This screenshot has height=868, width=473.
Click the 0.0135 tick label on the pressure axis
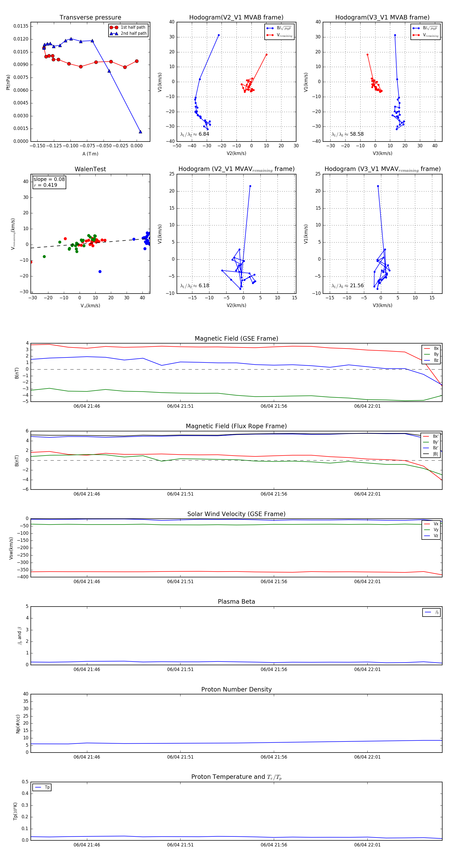21,26
